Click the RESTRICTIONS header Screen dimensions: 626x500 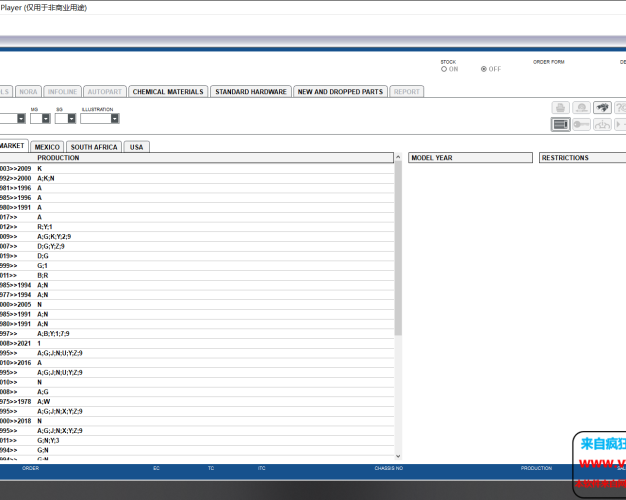click(x=582, y=158)
